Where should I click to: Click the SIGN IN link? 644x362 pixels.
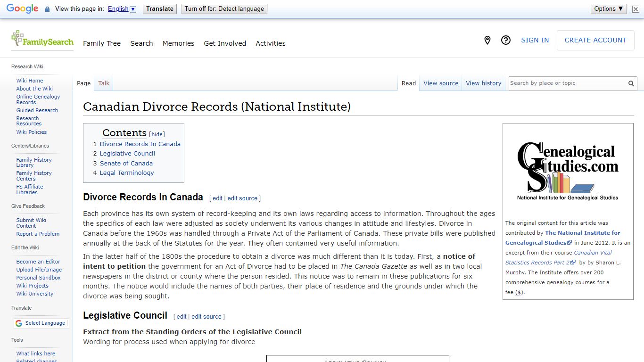(535, 41)
